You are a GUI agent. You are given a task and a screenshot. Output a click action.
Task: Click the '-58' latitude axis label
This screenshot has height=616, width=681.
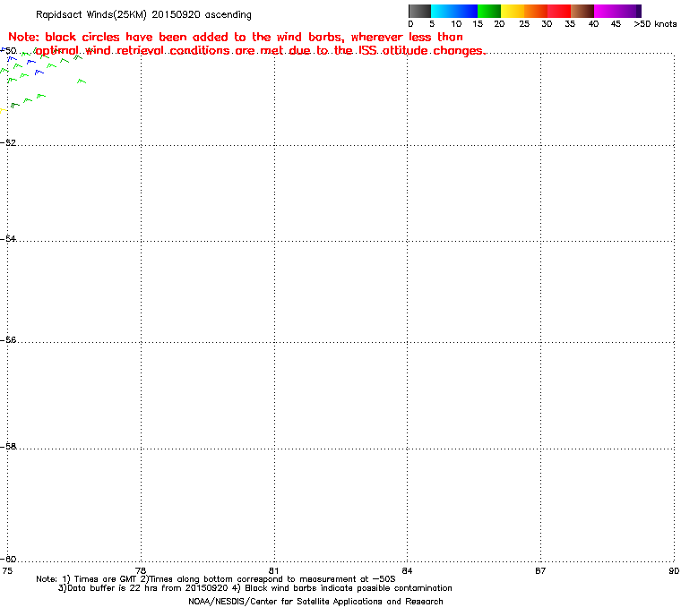[8, 446]
